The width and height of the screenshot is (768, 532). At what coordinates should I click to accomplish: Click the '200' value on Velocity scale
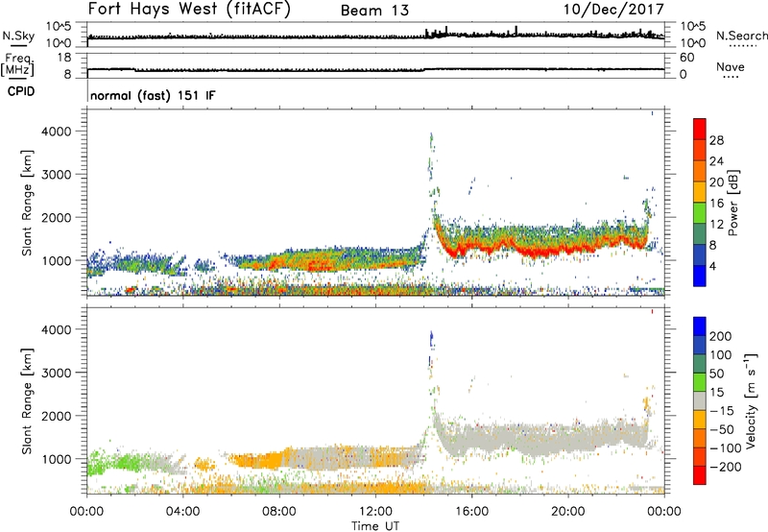click(721, 336)
